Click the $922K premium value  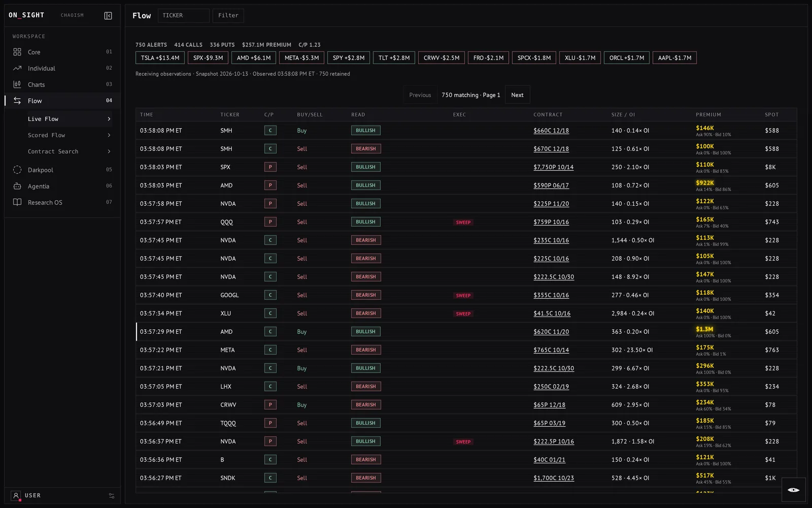click(705, 183)
